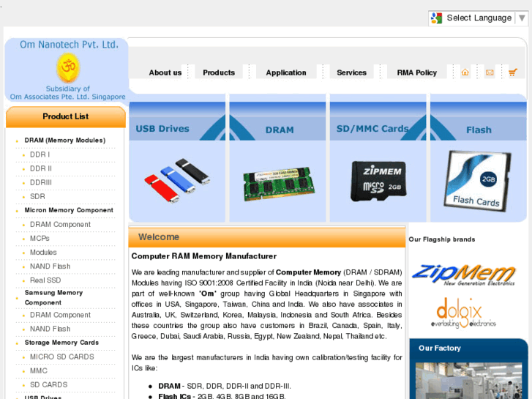Open MMC in product list
The image size is (532, 399).
39,370
